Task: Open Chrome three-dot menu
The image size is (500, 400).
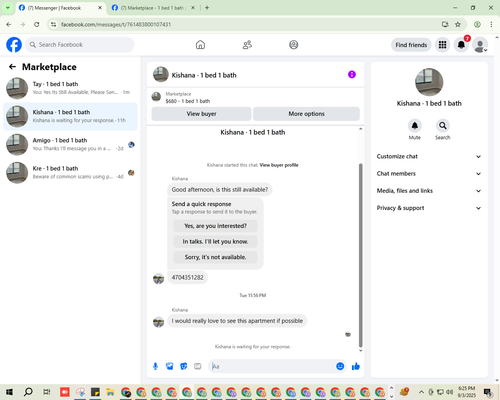Action: [x=491, y=24]
